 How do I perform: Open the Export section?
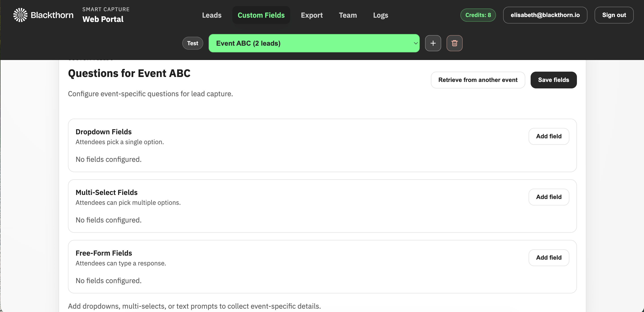pyautogui.click(x=312, y=15)
